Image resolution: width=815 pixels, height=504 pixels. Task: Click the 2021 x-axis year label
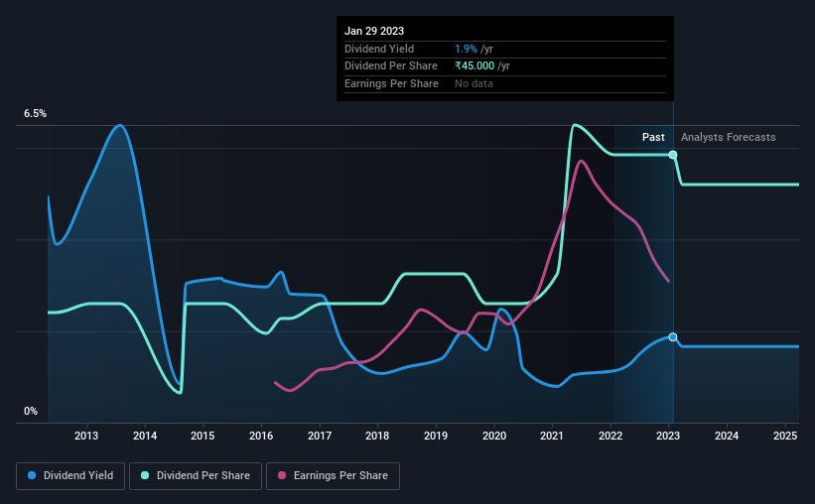click(552, 436)
